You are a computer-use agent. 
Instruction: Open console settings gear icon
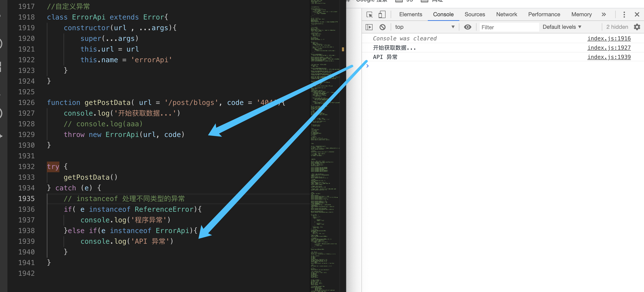pyautogui.click(x=637, y=27)
